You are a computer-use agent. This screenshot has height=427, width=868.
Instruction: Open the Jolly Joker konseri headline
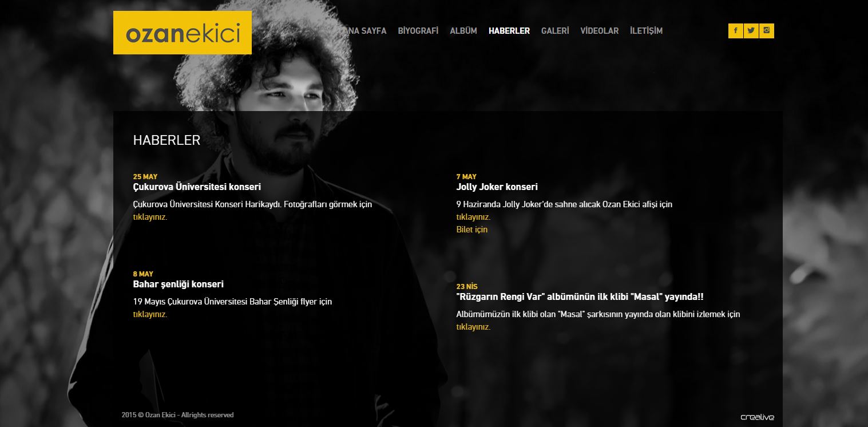(x=497, y=187)
